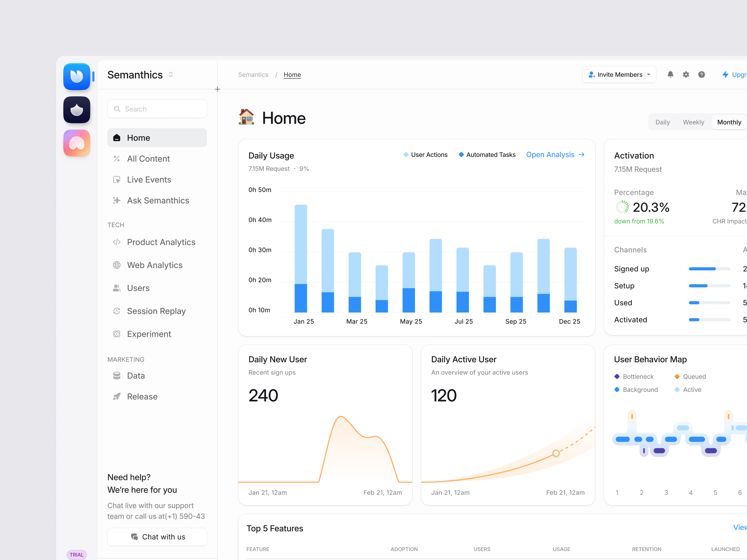Sort by the ADOPTION column header
The image size is (747, 560).
pyautogui.click(x=404, y=549)
